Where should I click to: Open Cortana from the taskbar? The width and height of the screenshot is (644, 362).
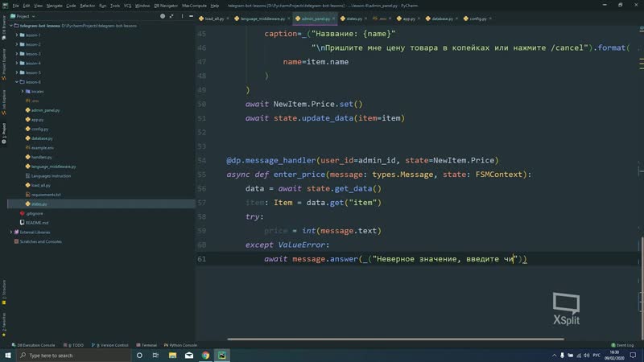(139, 356)
